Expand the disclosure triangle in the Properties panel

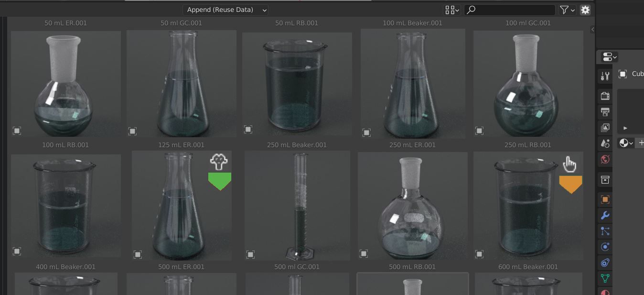click(625, 128)
